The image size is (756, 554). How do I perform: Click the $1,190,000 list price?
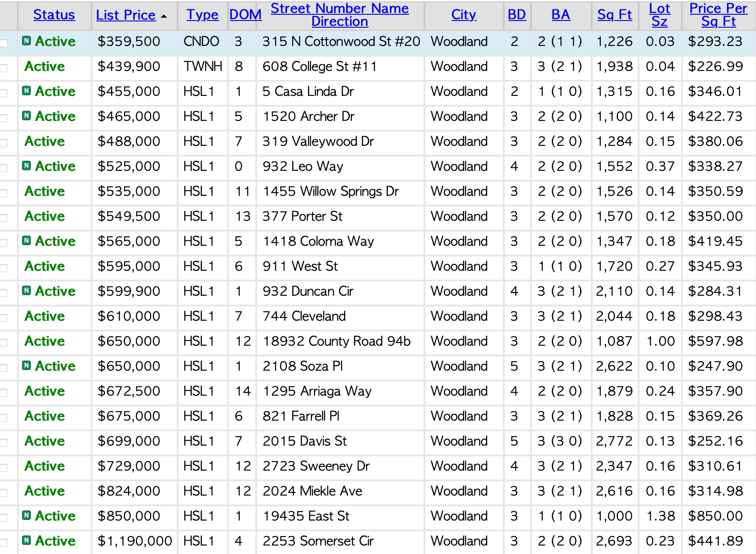(135, 541)
